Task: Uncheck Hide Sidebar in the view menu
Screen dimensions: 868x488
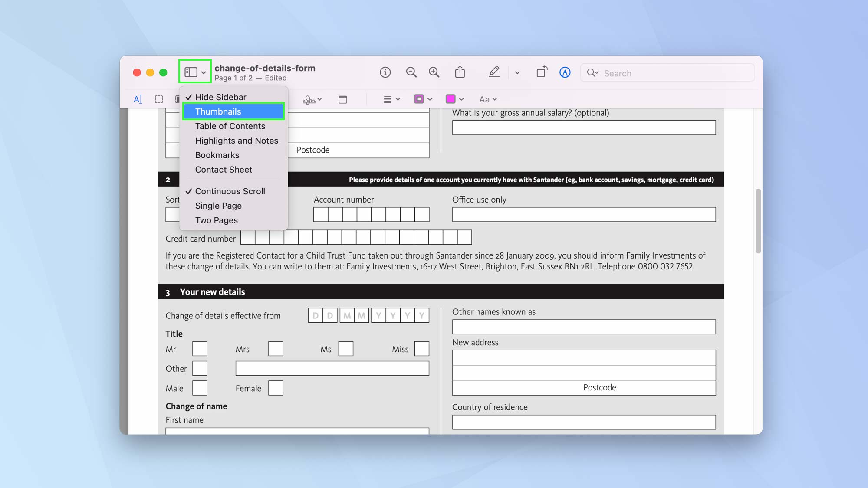Action: 220,97
